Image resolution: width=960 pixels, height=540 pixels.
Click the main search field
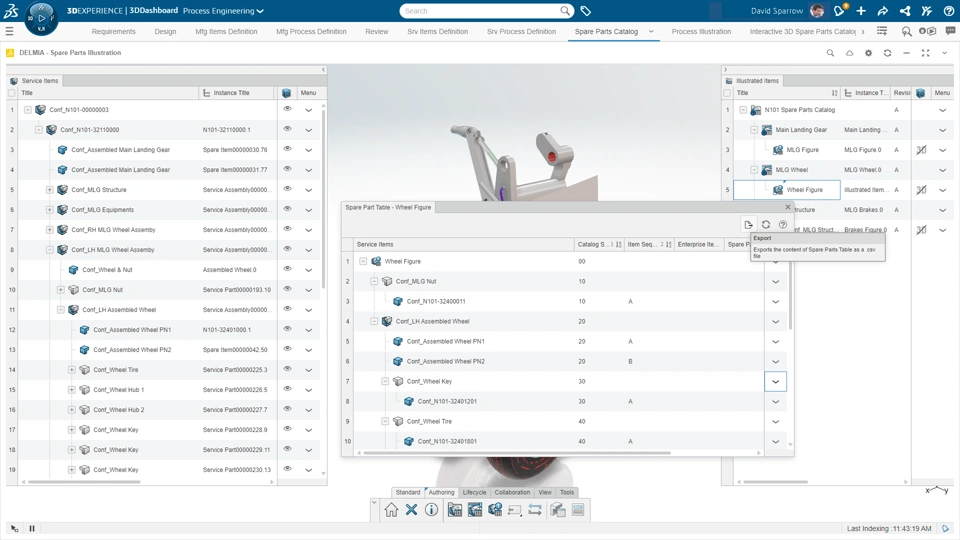click(481, 11)
